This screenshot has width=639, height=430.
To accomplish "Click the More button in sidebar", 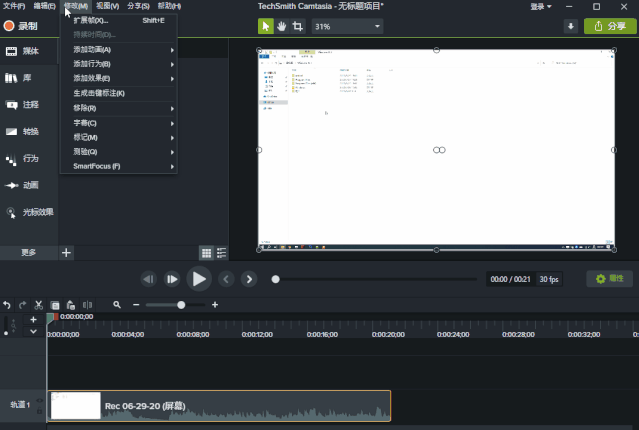I will coord(29,253).
